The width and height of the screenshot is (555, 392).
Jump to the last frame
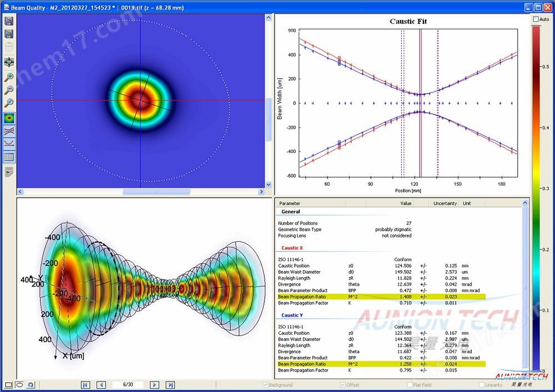tap(170, 385)
